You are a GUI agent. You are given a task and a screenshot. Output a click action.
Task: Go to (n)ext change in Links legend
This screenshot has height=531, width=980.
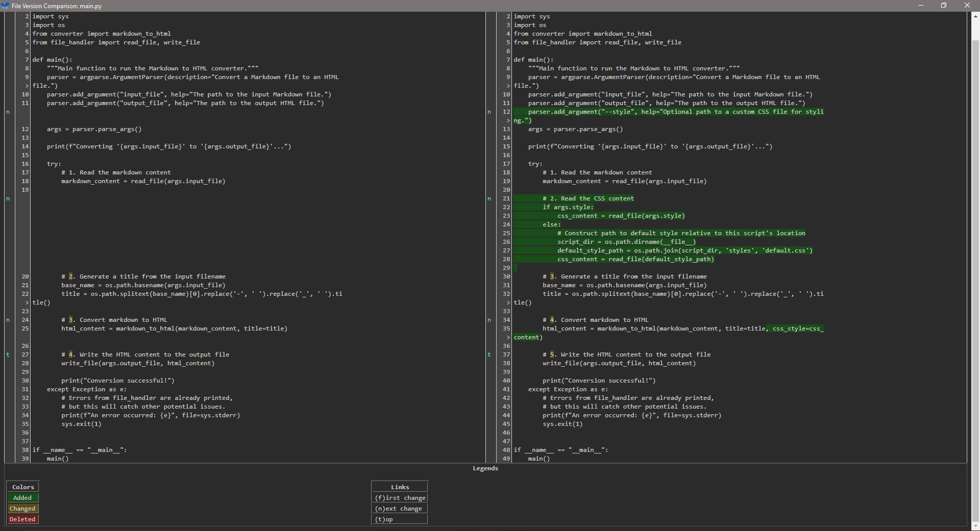point(400,509)
